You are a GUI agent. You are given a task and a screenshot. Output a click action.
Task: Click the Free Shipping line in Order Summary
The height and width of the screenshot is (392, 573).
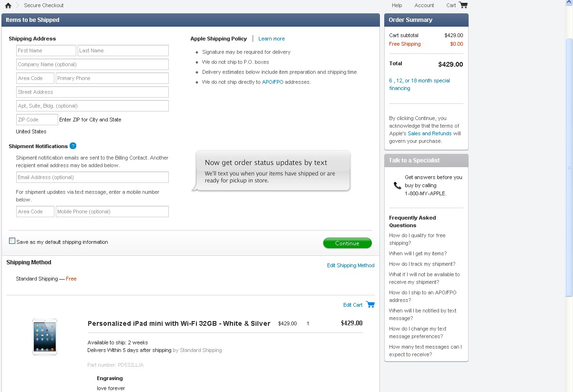coord(426,44)
